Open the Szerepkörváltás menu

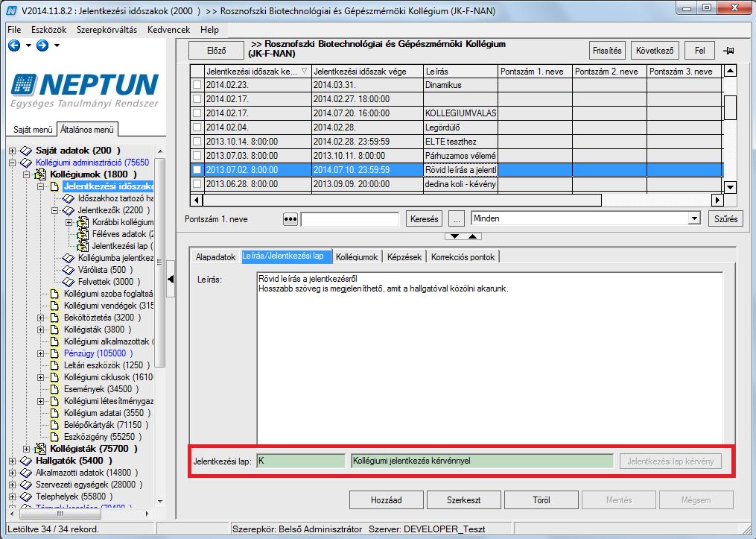[107, 30]
